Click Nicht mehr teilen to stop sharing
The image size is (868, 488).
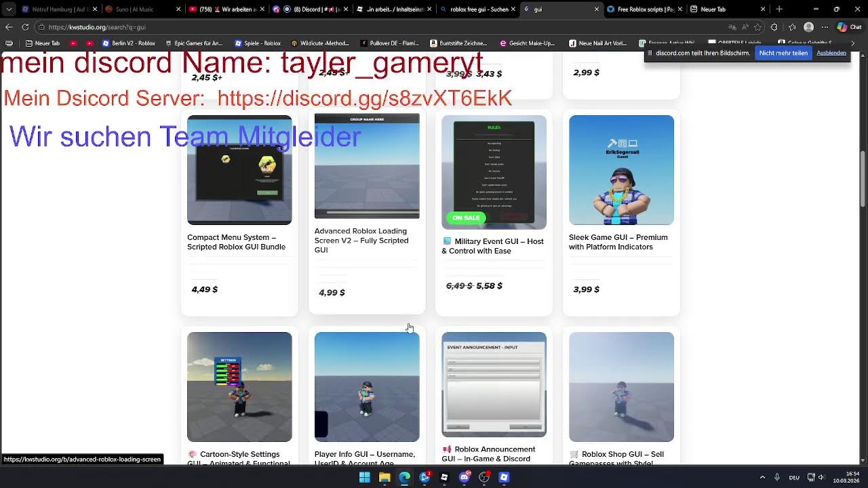[x=783, y=53]
